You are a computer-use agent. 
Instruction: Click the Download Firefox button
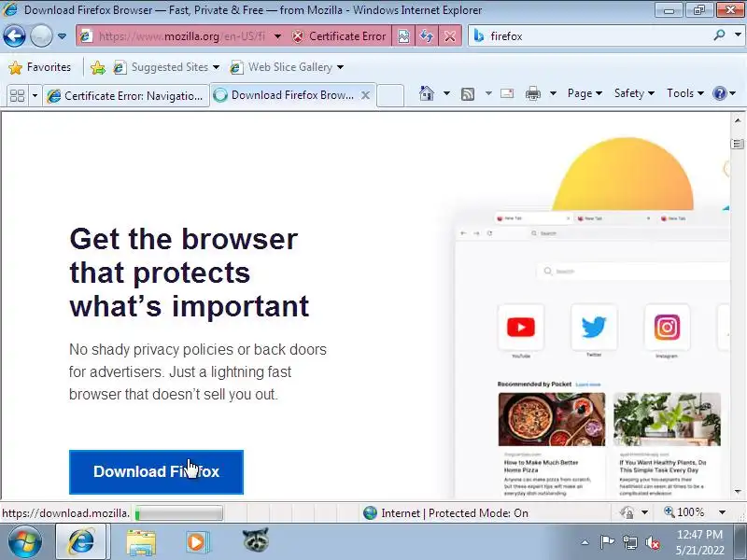pyautogui.click(x=156, y=472)
